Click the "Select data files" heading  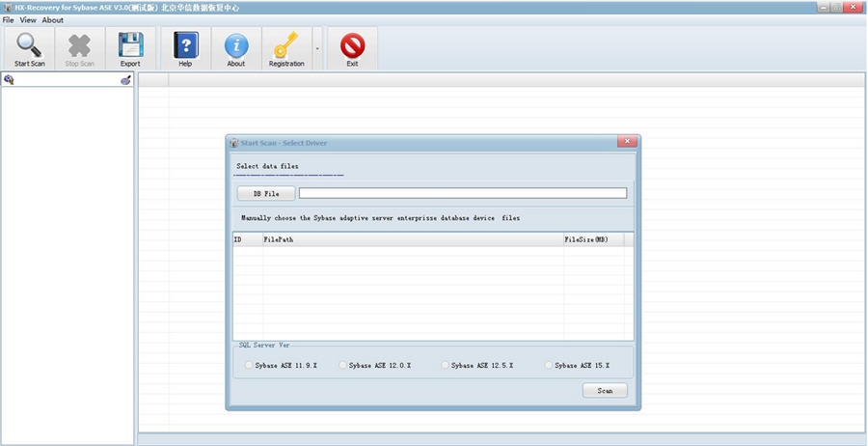point(267,166)
